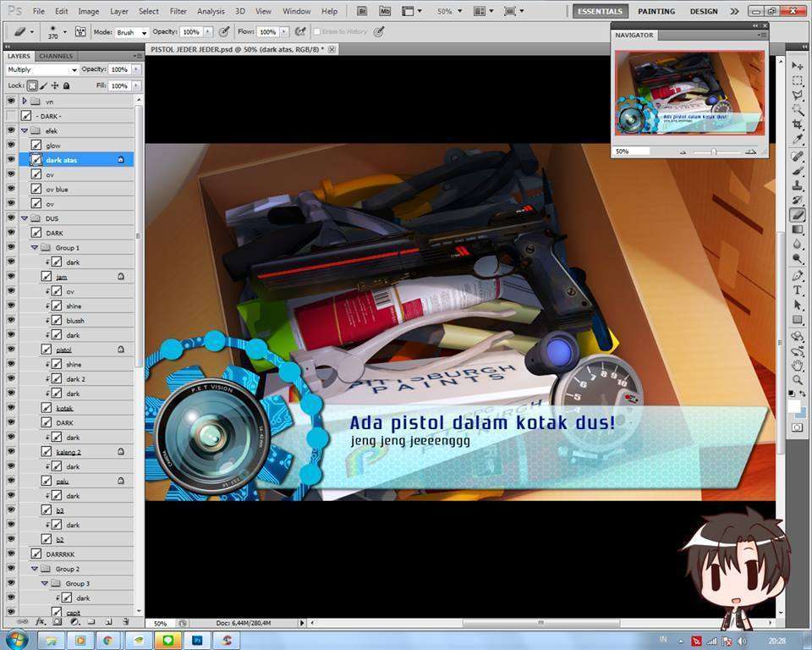
Task: Switch to the Channels tab
Action: point(56,56)
